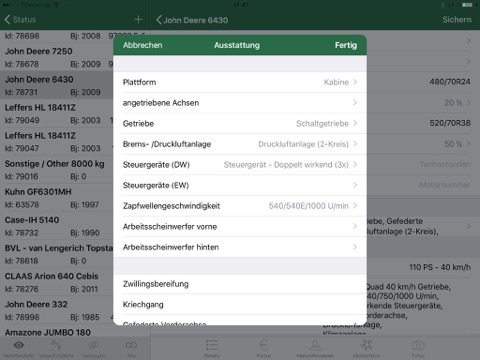
Task: Select CLAAS Arion 640 Cebis entry
Action: [x=57, y=282]
